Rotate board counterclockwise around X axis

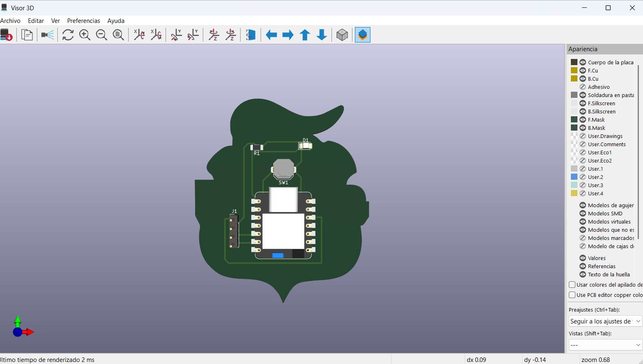pos(156,35)
